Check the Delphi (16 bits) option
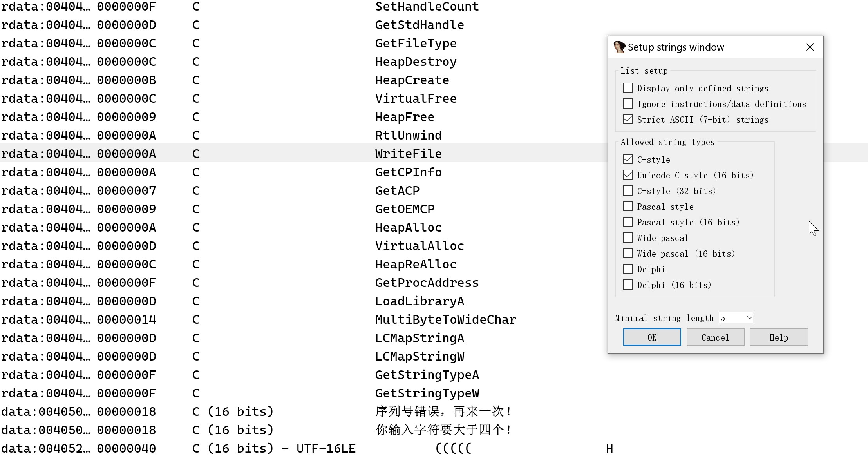This screenshot has width=868, height=455. click(x=628, y=285)
